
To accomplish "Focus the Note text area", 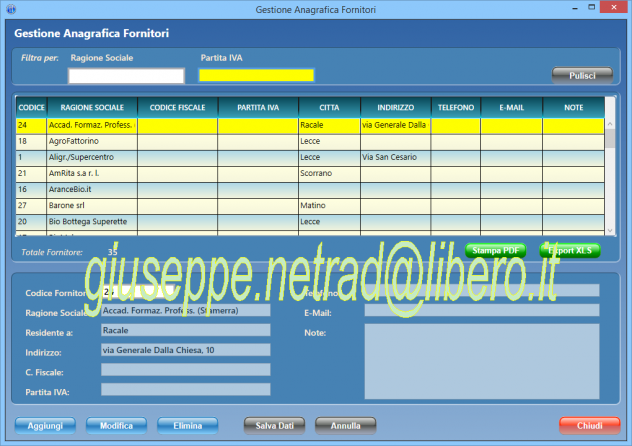I will (x=482, y=361).
